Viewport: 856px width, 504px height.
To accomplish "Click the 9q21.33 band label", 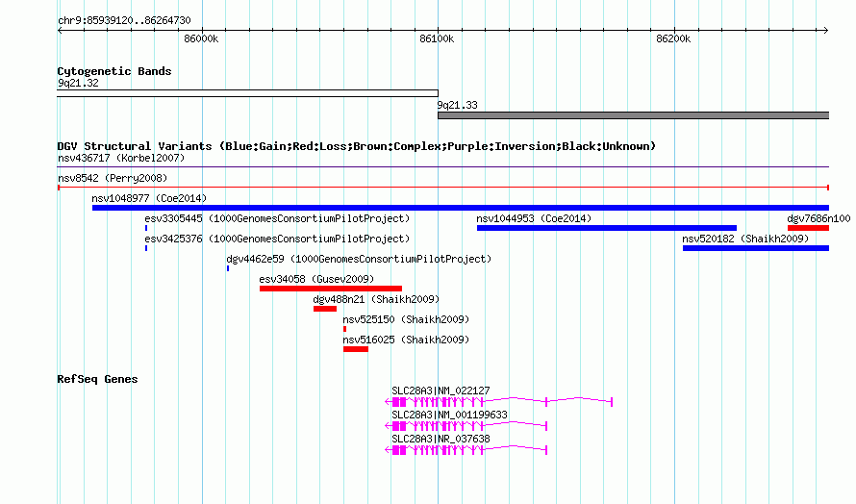I will click(x=458, y=105).
